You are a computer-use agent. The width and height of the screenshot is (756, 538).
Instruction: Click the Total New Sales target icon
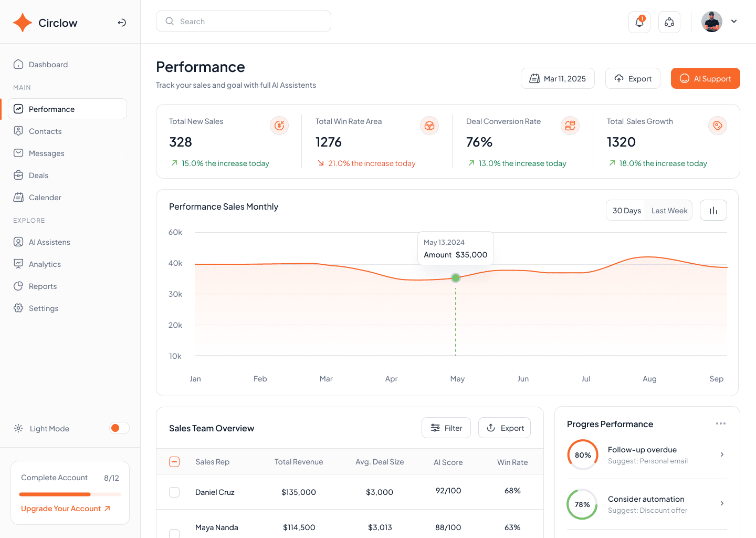[x=279, y=126]
